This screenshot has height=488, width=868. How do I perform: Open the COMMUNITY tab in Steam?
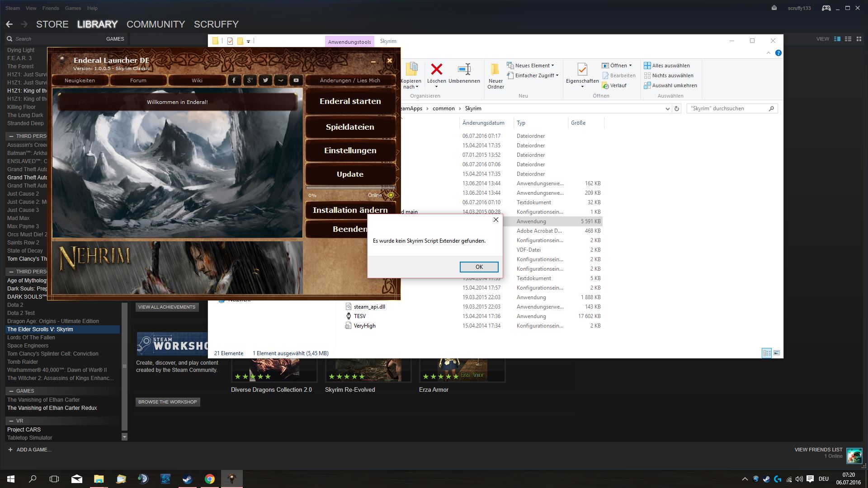(156, 24)
